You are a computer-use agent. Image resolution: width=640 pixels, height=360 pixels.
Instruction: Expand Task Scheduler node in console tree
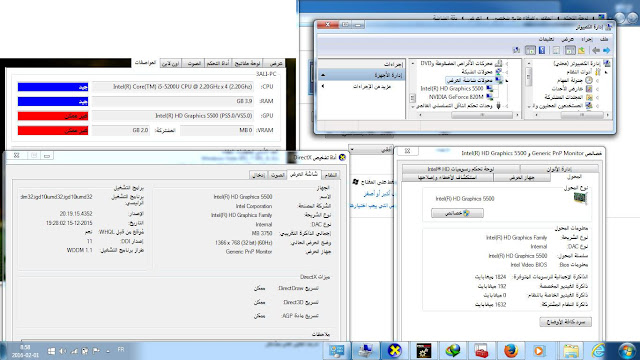[598, 80]
